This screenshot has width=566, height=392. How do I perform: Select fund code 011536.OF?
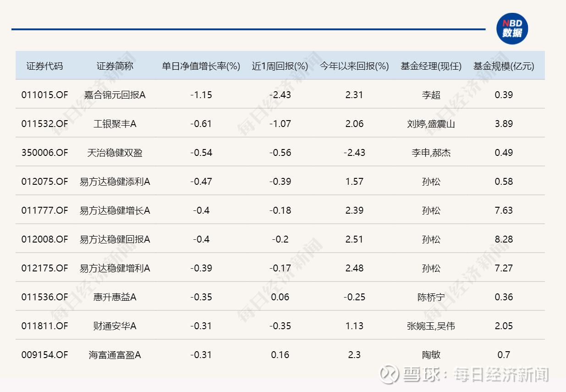pos(44,297)
